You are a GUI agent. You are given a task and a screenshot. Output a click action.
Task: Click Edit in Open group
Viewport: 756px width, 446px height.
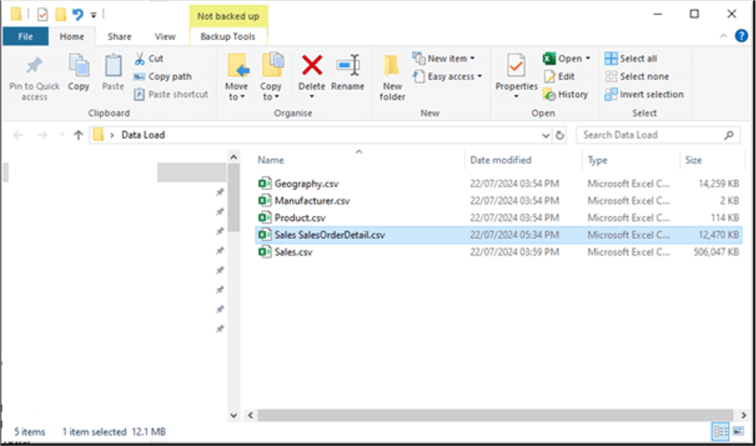pyautogui.click(x=559, y=76)
